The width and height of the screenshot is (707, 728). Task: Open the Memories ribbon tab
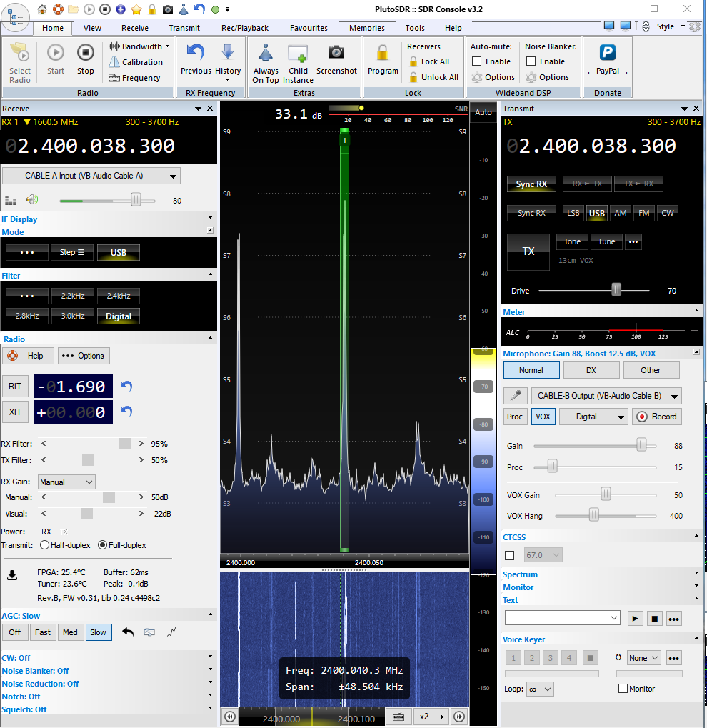coord(366,28)
